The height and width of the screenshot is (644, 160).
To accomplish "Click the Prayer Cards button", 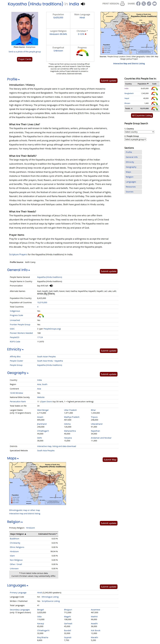I will [25, 59].
